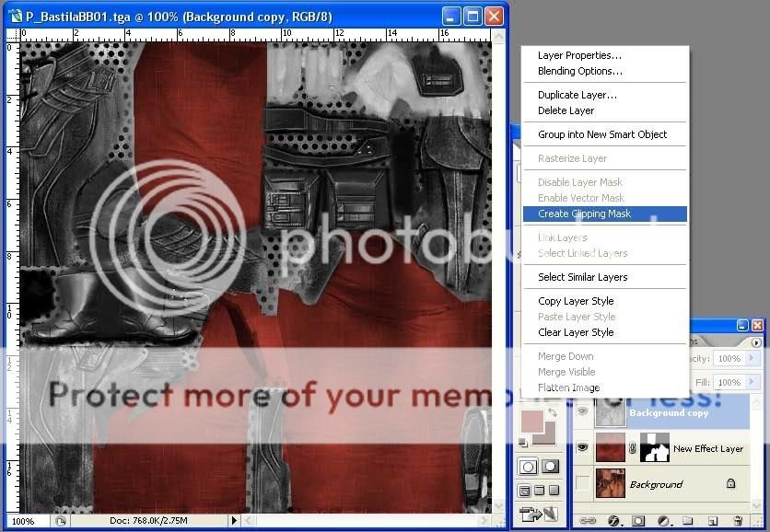Screen dimensions: 770x532
Task: Click the background color swatch
Action: pos(549,437)
